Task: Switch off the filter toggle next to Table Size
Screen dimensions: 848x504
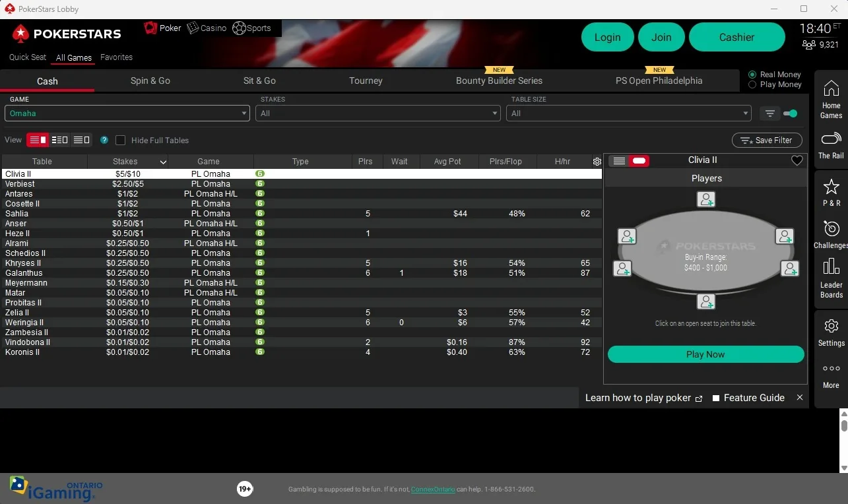Action: [x=791, y=113]
